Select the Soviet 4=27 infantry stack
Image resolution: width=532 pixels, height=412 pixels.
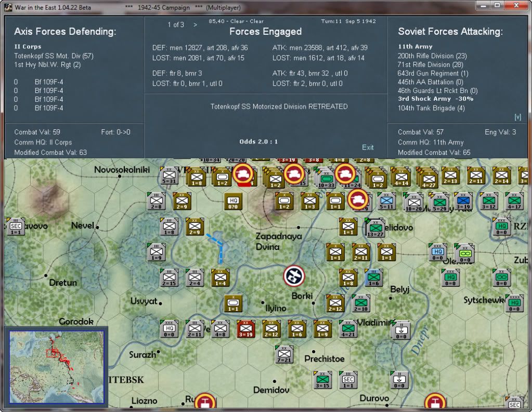tap(429, 178)
